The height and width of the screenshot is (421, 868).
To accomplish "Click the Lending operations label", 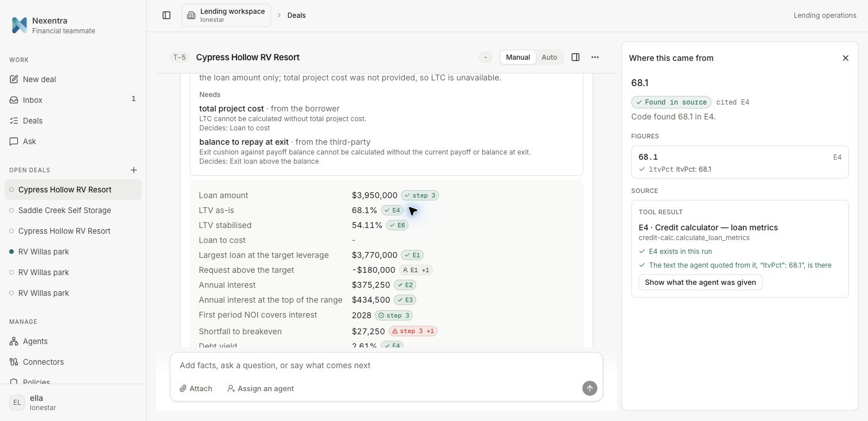I will pyautogui.click(x=825, y=16).
